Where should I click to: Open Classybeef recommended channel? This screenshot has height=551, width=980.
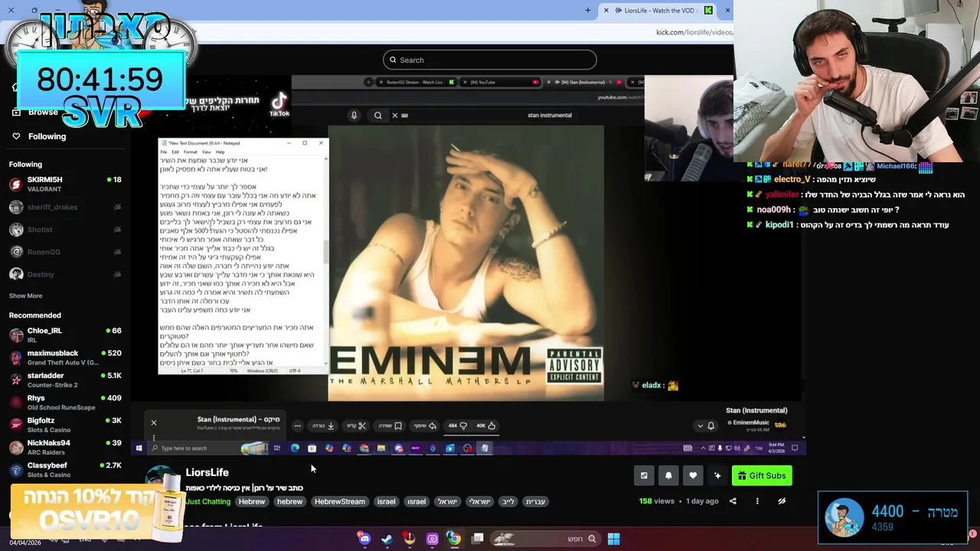(x=65, y=469)
